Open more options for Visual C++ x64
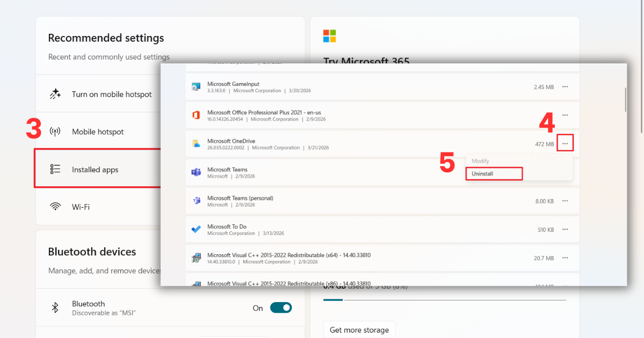Viewport: 644px width, 338px height. pos(565,258)
